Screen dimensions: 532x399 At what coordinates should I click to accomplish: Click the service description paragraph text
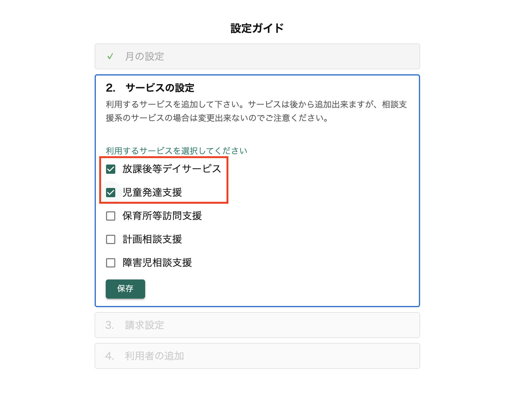256,111
